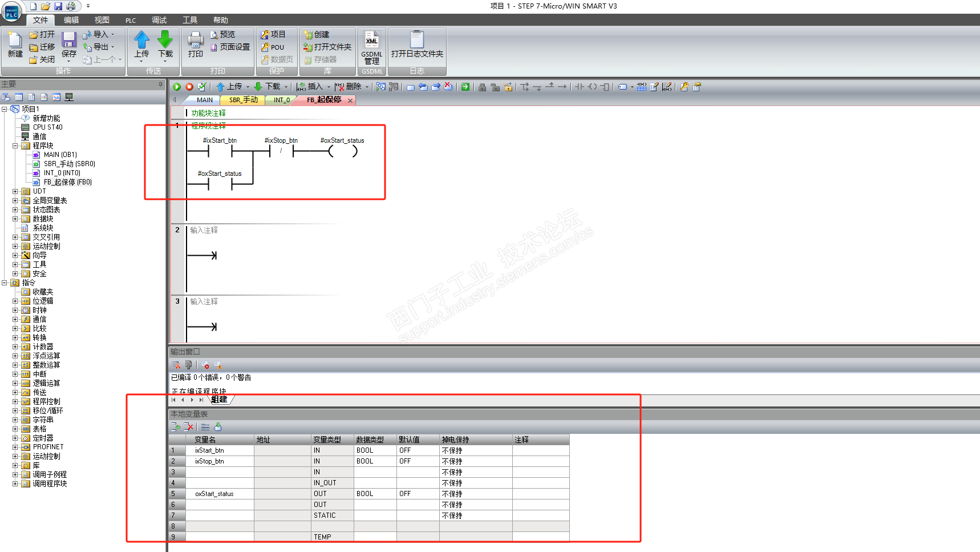Click the 预览 print preview button
Viewport: 980px width, 552px height.
tap(223, 35)
